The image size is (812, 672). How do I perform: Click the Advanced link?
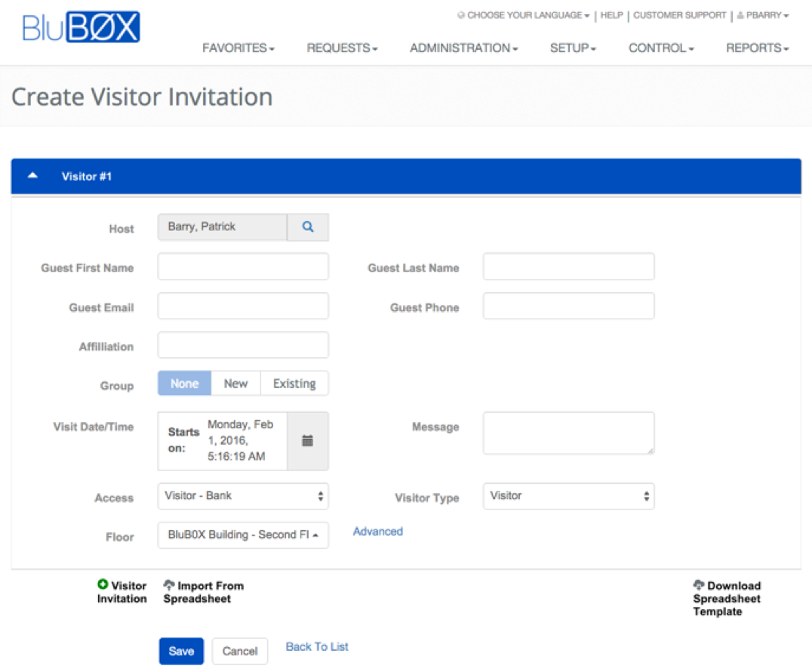378,532
